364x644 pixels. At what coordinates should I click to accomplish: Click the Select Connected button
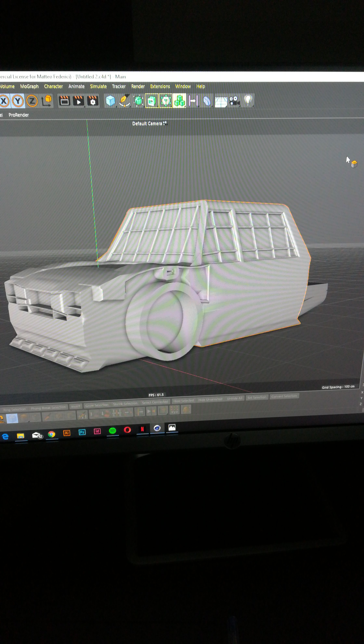click(155, 402)
